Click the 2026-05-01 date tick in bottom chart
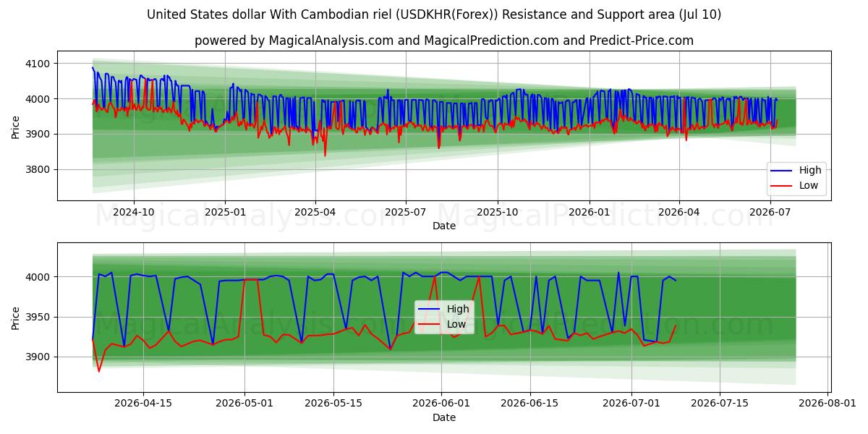Image resolution: width=868 pixels, height=434 pixels. click(244, 404)
